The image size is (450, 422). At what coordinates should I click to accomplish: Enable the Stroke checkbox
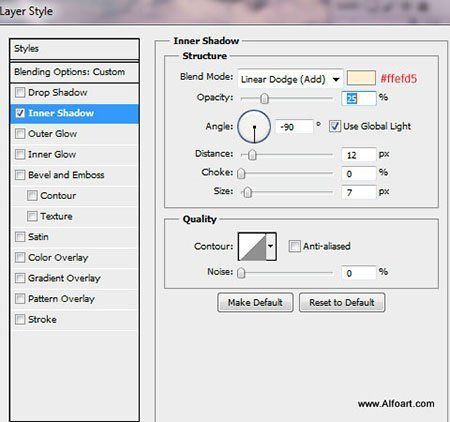click(x=20, y=319)
